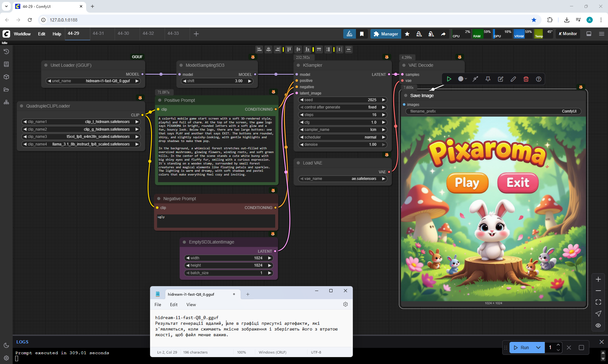Open node color picker dropdown

pyautogui.click(x=462, y=79)
